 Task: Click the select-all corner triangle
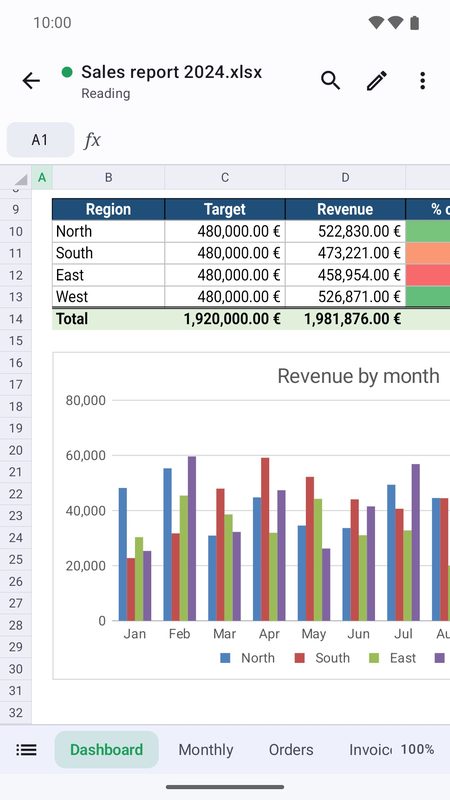(20, 179)
